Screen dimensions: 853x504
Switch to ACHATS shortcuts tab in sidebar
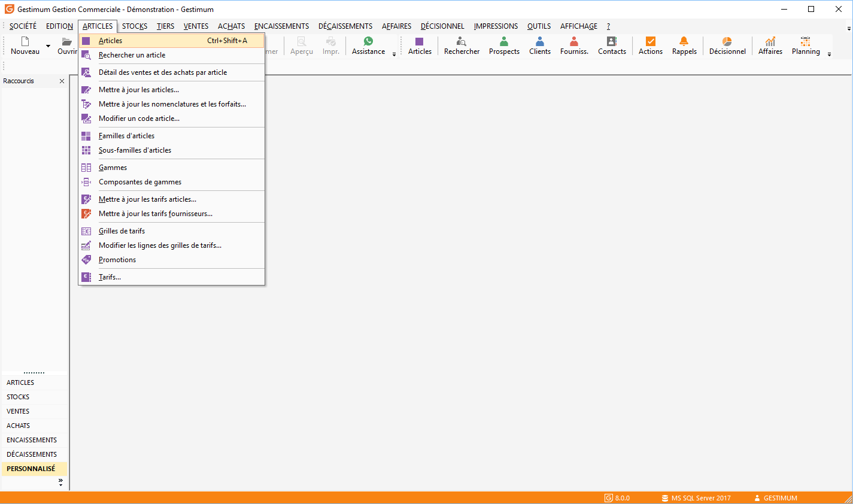pos(34,426)
